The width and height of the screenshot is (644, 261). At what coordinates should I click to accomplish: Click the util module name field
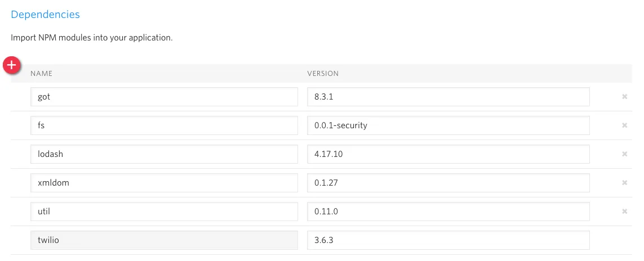[x=164, y=211]
